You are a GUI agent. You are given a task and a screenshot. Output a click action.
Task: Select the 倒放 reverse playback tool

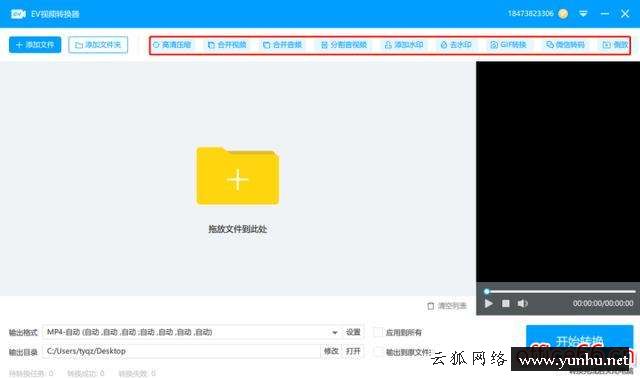pos(615,45)
